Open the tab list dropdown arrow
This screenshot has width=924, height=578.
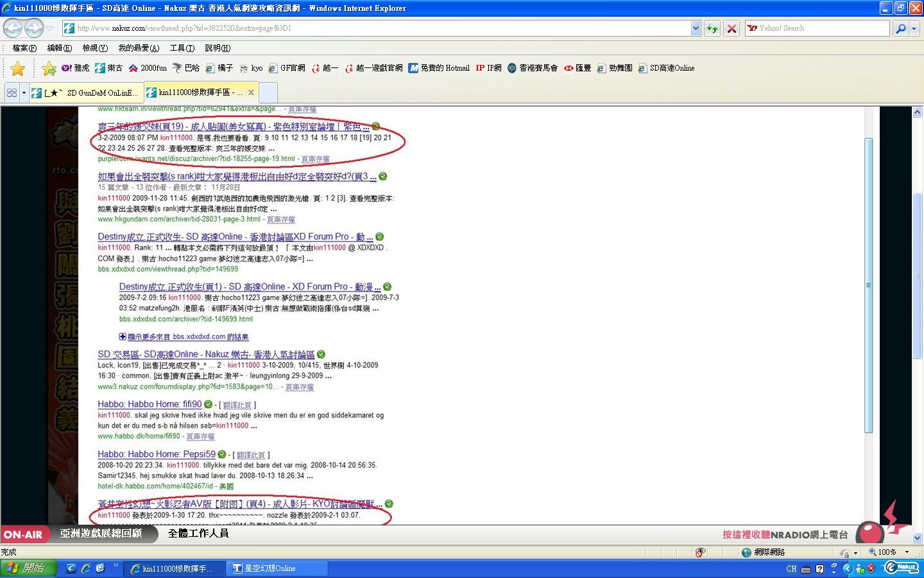pos(24,92)
